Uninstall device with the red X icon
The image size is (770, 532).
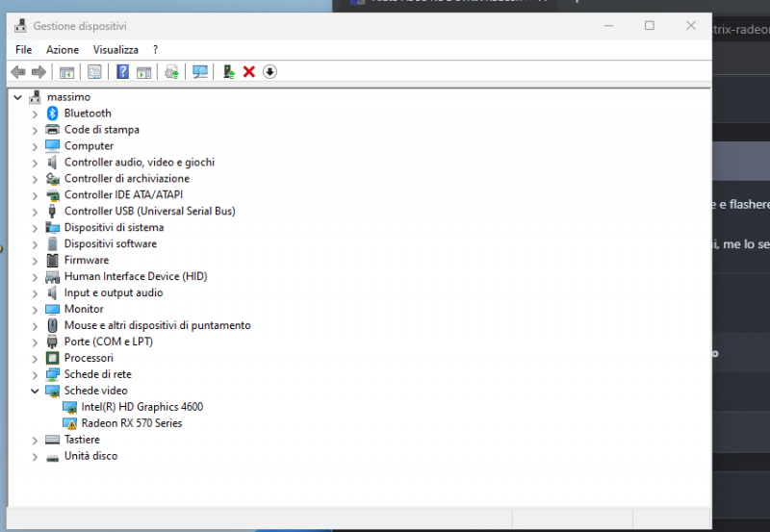pos(249,72)
